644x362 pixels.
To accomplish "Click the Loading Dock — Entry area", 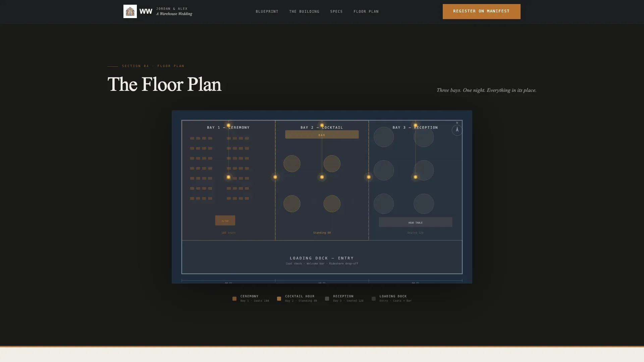I will click(x=322, y=257).
